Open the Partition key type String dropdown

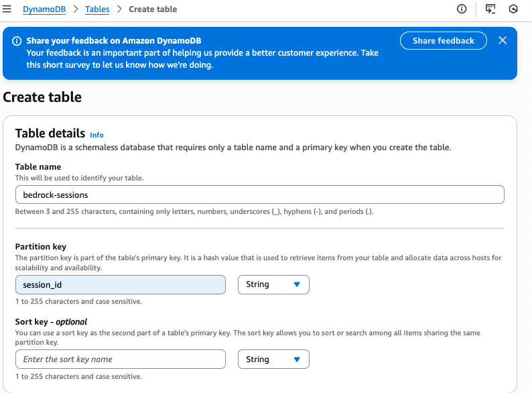(273, 284)
